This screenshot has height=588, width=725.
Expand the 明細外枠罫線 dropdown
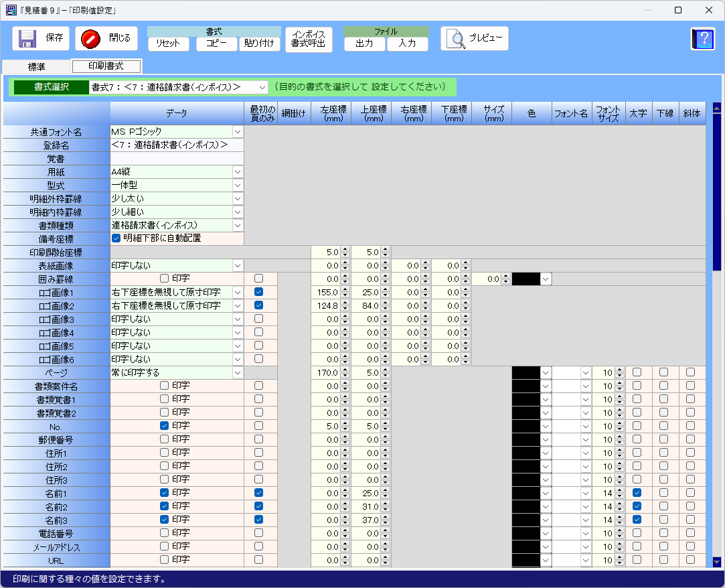point(238,199)
